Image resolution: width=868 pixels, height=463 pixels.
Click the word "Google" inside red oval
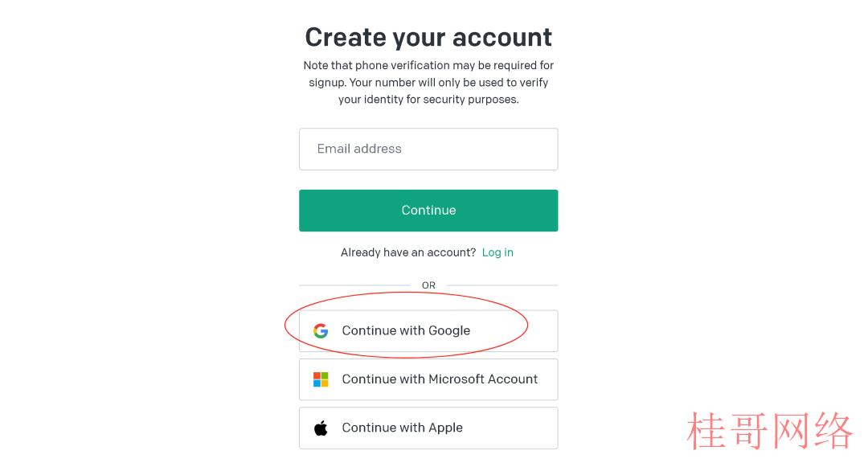point(449,330)
